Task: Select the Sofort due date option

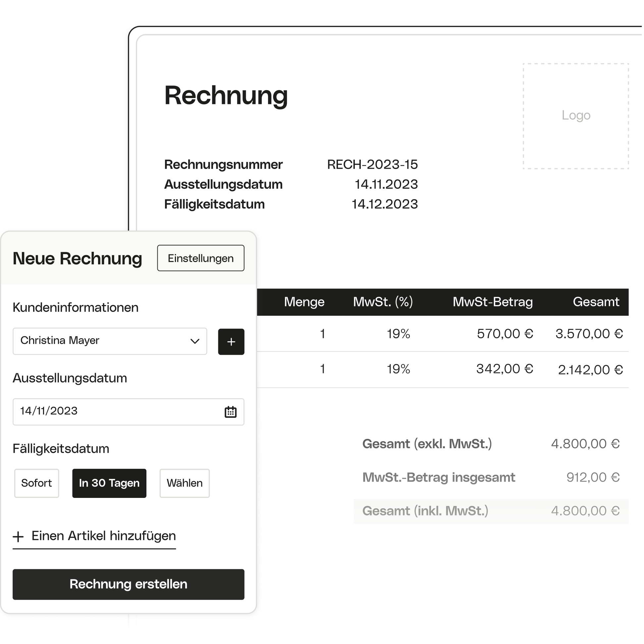Action: (x=37, y=483)
